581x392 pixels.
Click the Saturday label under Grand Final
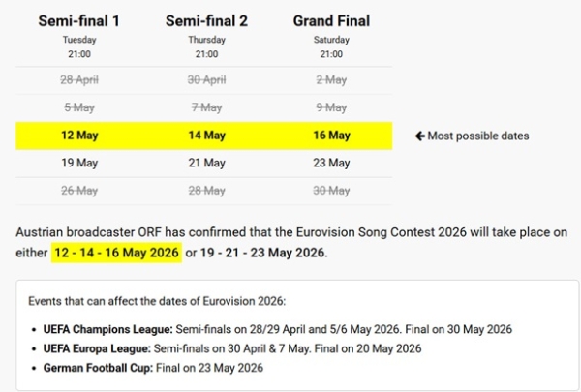(x=332, y=40)
